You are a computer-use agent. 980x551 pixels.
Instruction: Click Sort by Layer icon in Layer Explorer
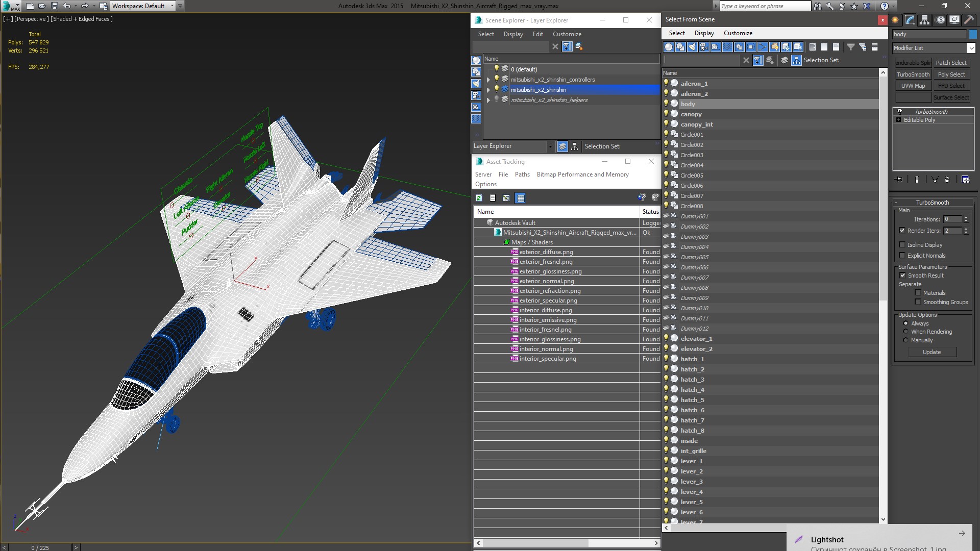click(562, 146)
